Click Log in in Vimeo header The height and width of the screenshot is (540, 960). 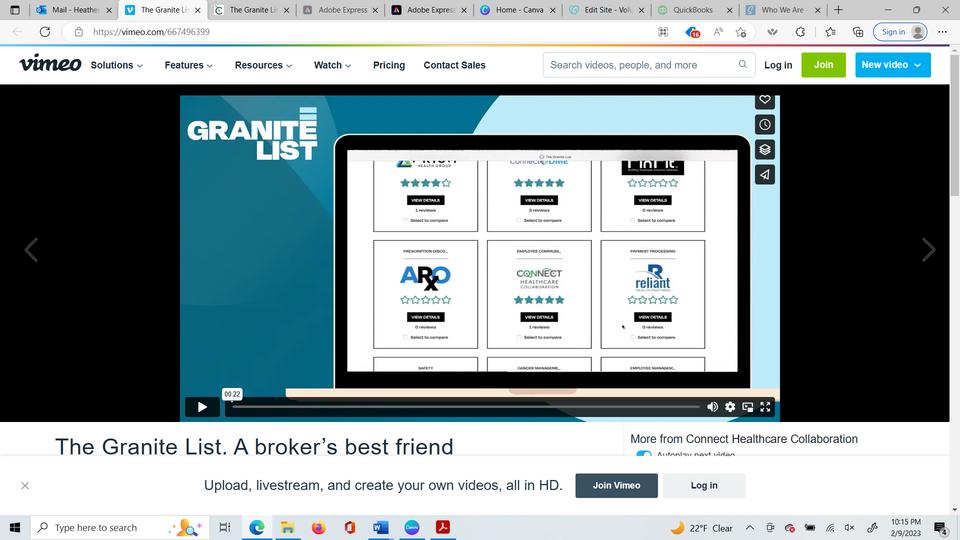(x=778, y=65)
